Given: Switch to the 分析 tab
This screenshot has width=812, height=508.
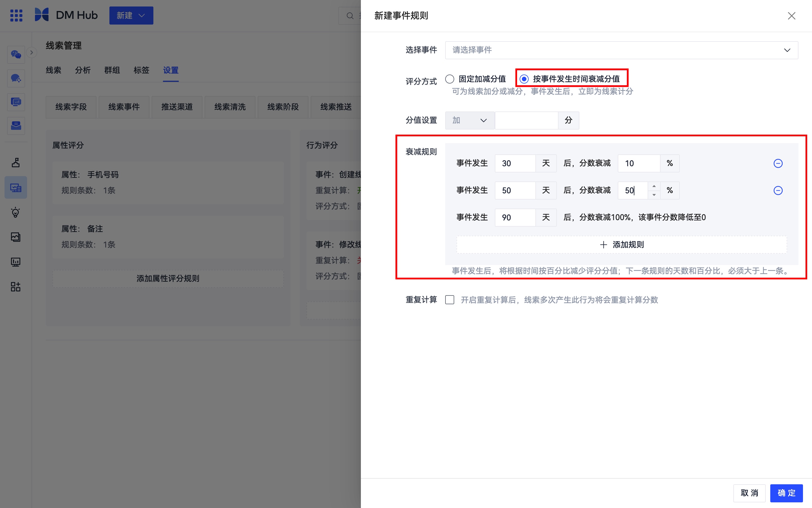Looking at the screenshot, I should click(x=83, y=70).
